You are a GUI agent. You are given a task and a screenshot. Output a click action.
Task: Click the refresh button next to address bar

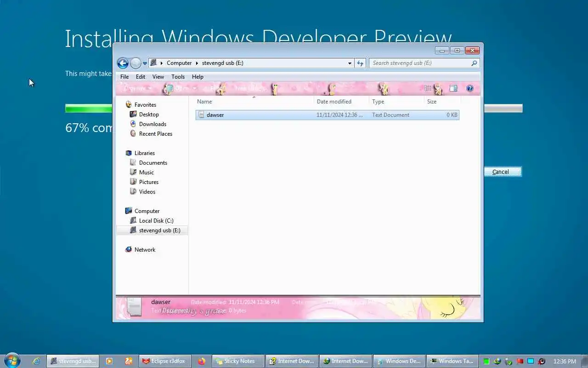(x=360, y=63)
